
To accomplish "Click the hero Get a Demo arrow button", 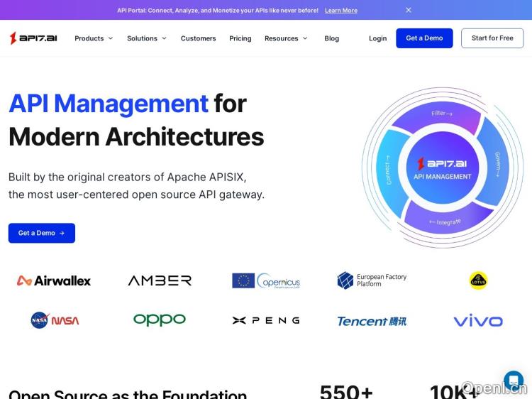I will (42, 233).
